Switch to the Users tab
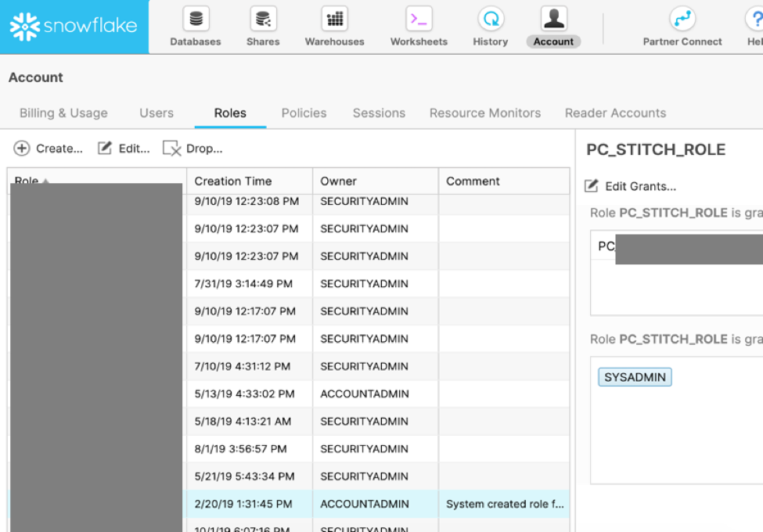This screenshot has height=532, width=763. pyautogui.click(x=156, y=113)
